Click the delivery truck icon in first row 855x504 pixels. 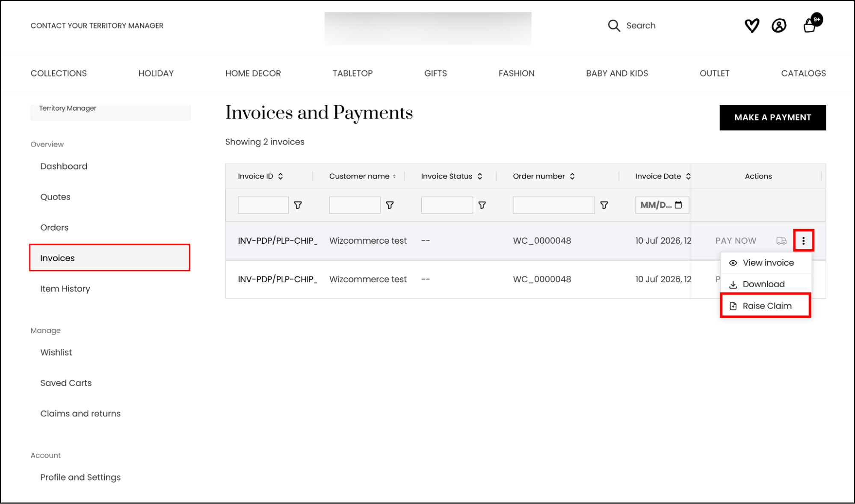[781, 241]
